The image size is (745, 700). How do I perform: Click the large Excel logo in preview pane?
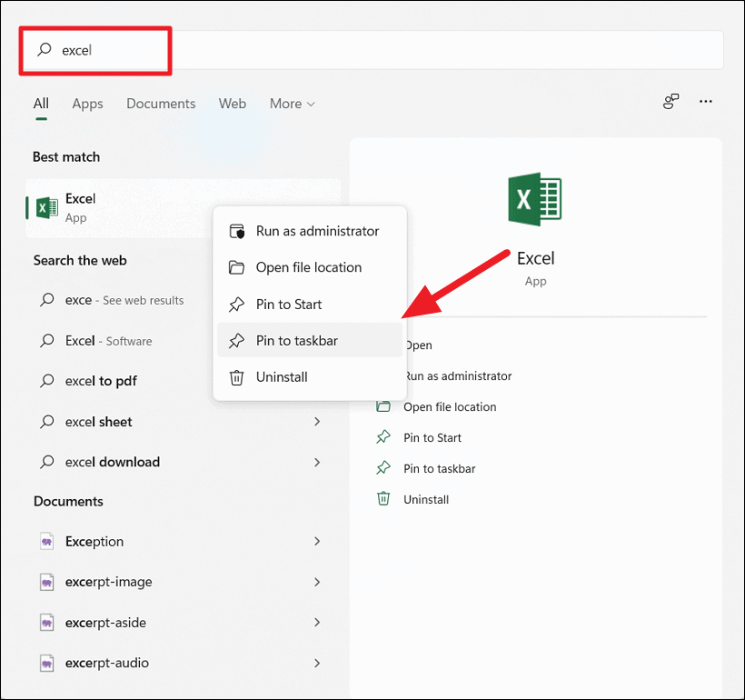[535, 199]
